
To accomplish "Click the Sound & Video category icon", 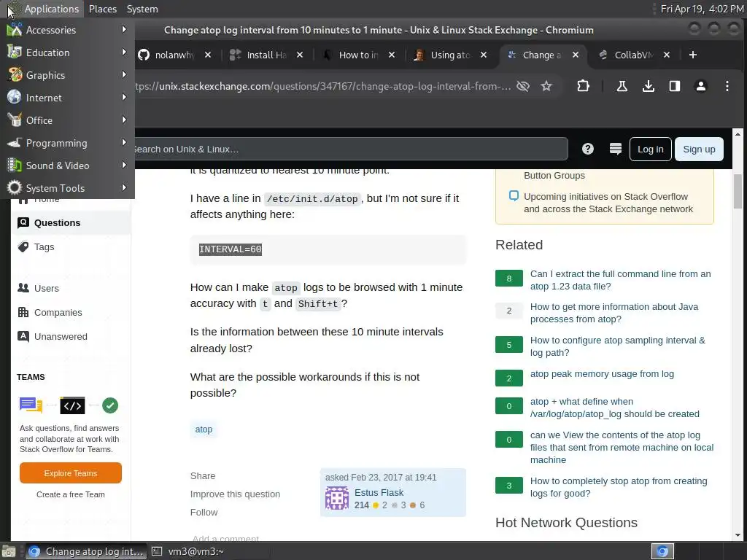I will tap(15, 166).
